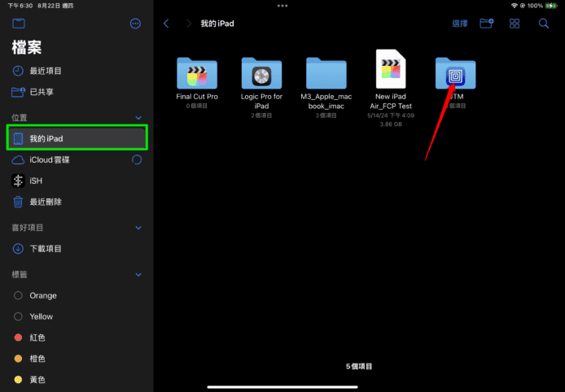The height and width of the screenshot is (392, 565).
Task: Open the Logic Pro for iPad folder
Action: click(x=261, y=75)
